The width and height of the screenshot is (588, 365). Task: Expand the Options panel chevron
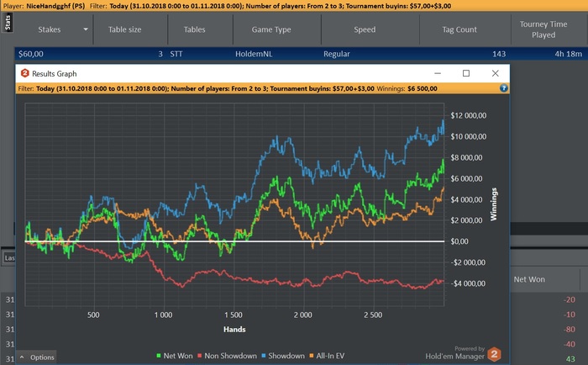click(22, 357)
